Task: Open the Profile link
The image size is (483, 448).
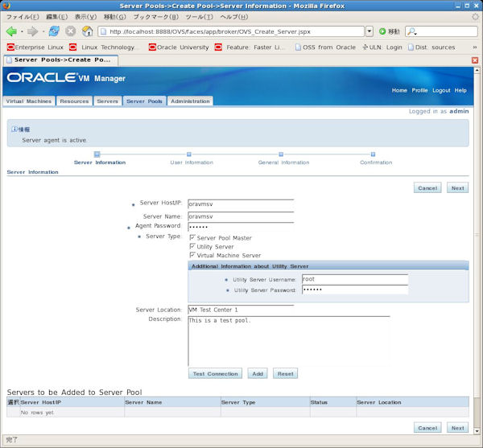Action: 420,90
